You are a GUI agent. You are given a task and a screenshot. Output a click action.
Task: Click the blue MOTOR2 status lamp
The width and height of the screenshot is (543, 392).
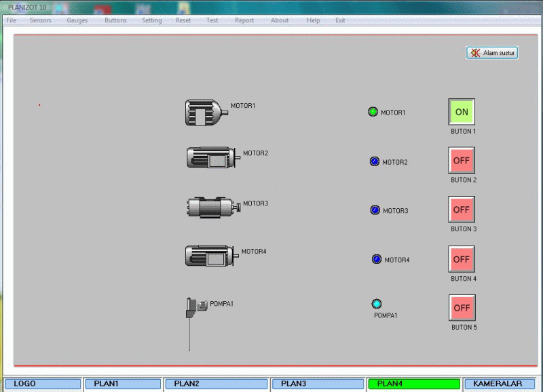(375, 161)
